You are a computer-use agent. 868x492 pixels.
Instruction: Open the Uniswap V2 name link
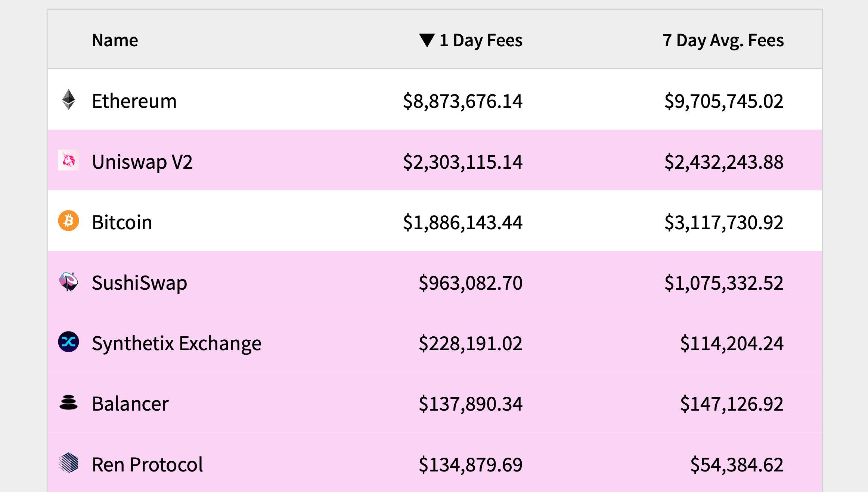[x=142, y=162]
